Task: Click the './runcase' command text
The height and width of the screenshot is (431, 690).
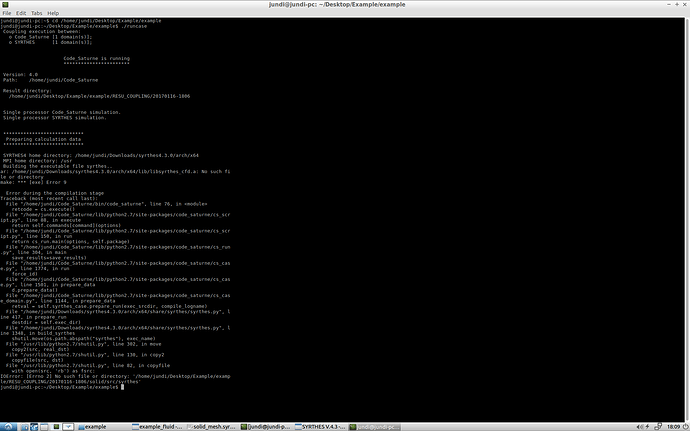Action: (x=134, y=26)
